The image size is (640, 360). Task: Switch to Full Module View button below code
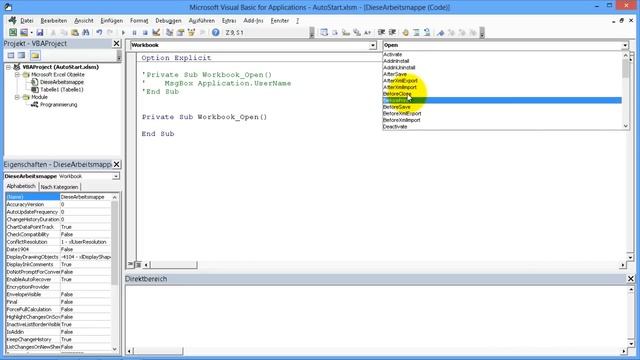click(x=138, y=264)
